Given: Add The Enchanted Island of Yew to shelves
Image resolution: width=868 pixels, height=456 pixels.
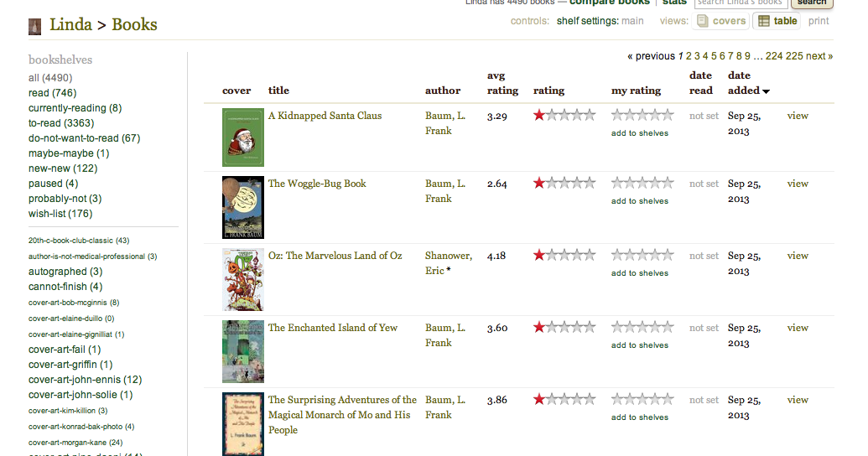Looking at the screenshot, I should point(640,345).
